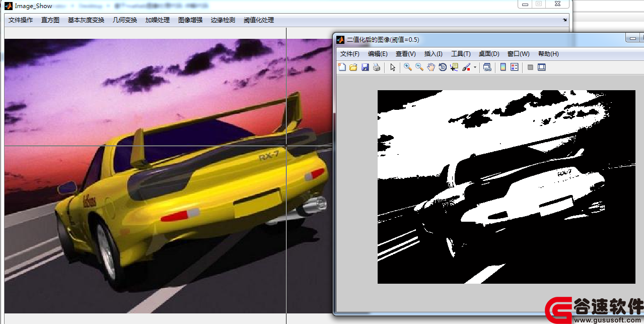Open the 查看(V) menu
644x324 pixels.
[406, 54]
